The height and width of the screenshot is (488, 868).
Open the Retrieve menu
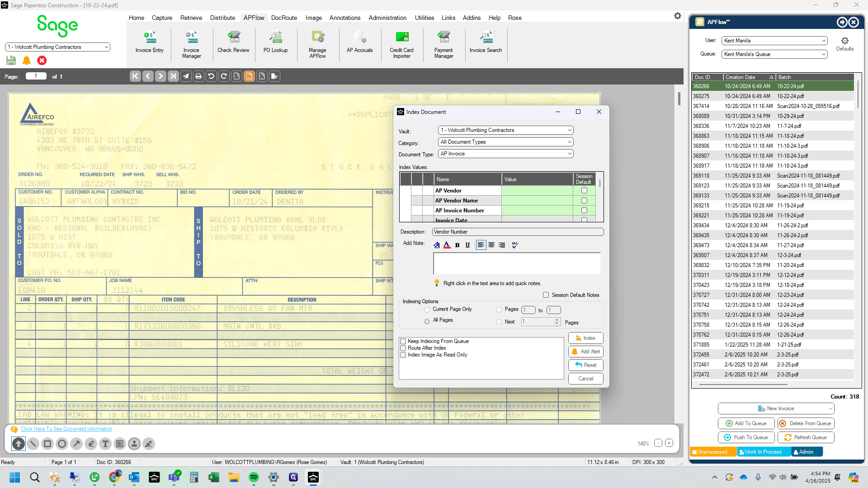click(191, 18)
